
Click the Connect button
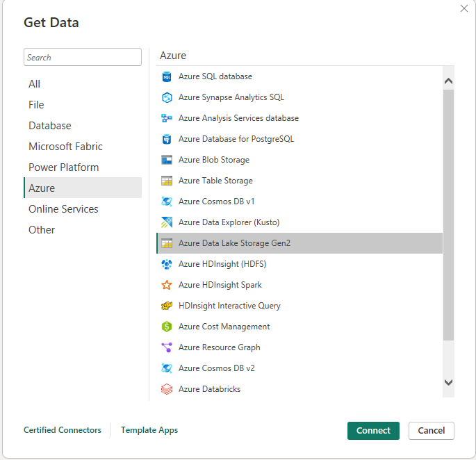coord(373,431)
